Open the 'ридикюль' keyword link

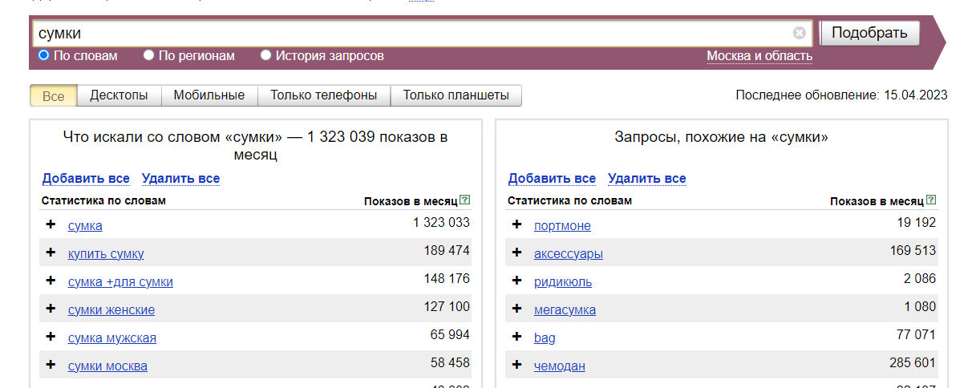coord(563,282)
